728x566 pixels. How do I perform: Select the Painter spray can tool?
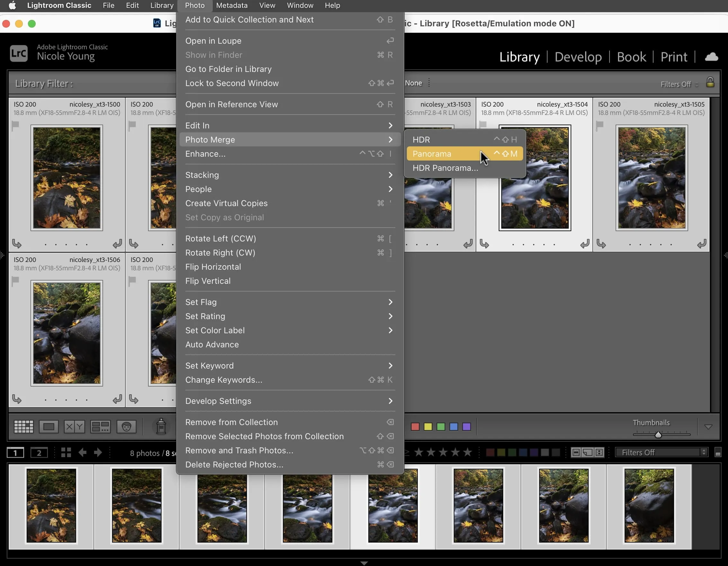click(x=161, y=426)
